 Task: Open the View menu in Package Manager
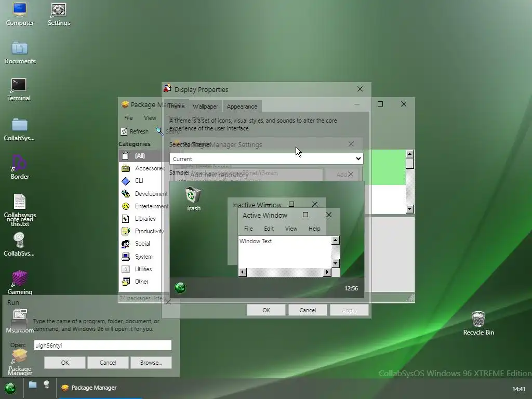[x=150, y=118]
